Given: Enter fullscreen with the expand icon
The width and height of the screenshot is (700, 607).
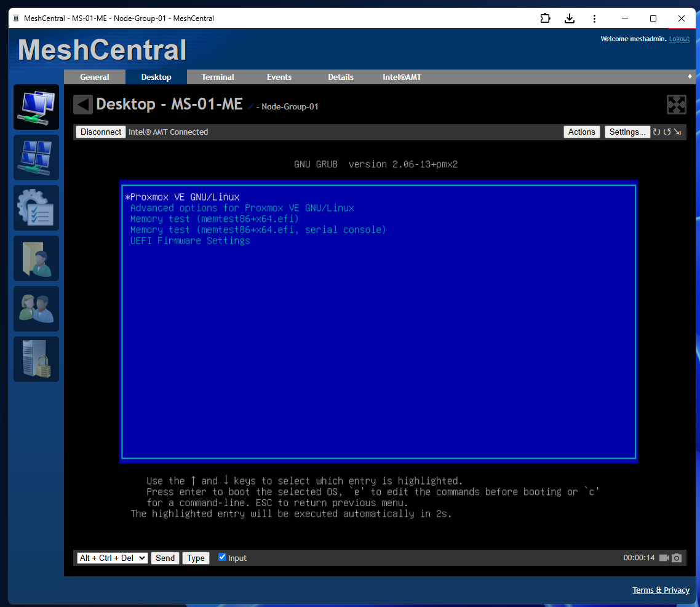Looking at the screenshot, I should [676, 105].
